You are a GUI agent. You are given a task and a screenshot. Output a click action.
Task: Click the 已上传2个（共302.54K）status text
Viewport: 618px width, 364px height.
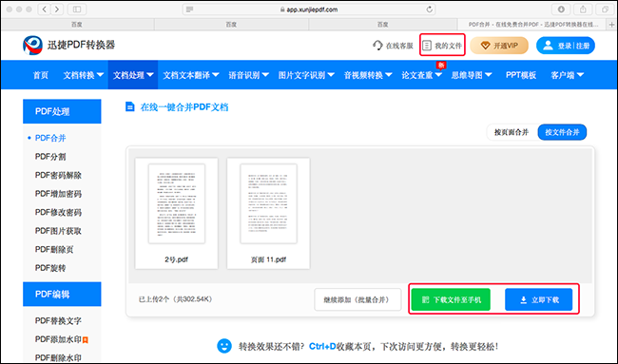pyautogui.click(x=176, y=299)
